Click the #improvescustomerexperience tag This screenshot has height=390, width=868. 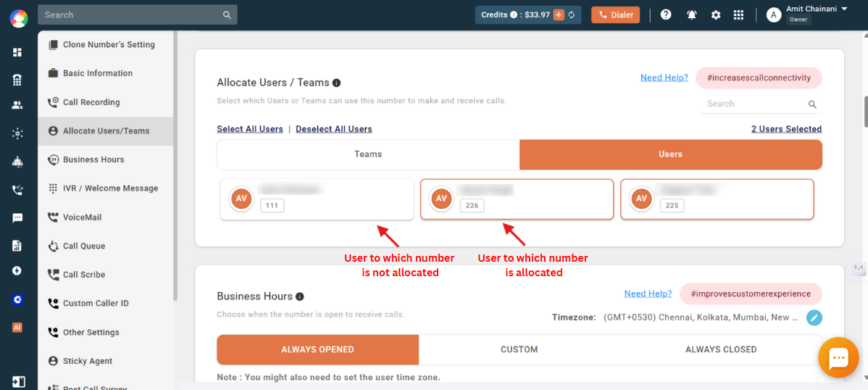tap(751, 294)
